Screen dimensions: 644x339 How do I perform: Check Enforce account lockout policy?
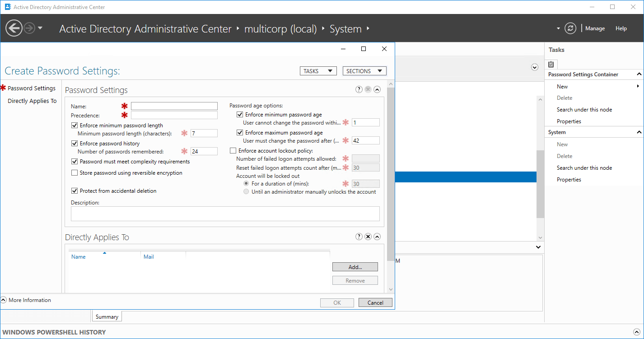click(x=233, y=151)
